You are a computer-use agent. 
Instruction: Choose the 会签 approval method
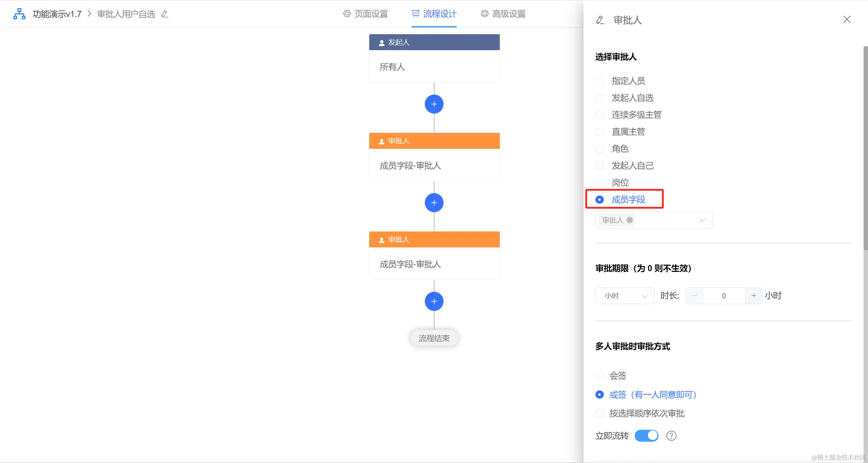point(599,376)
